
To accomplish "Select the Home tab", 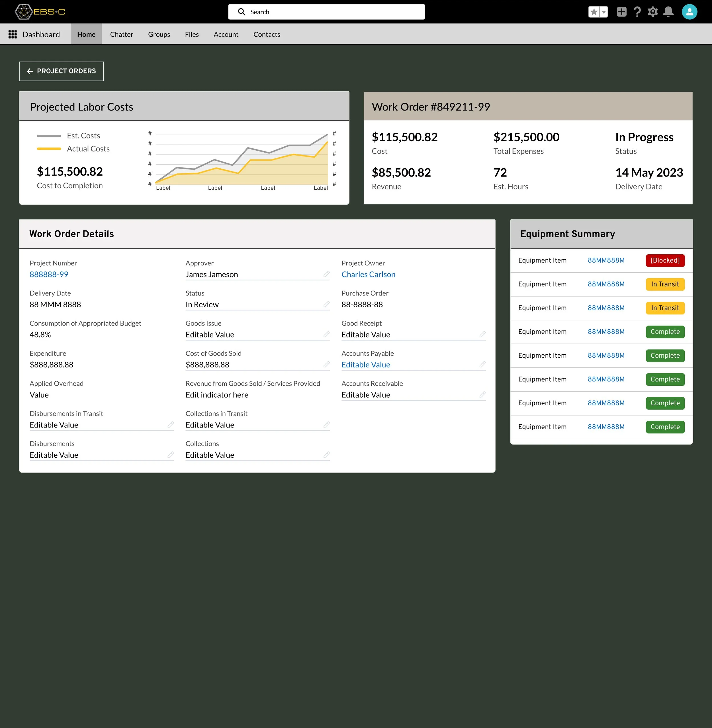I will (86, 34).
